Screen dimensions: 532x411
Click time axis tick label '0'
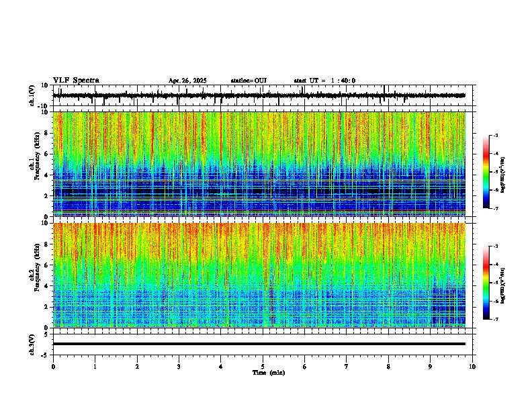53,367
